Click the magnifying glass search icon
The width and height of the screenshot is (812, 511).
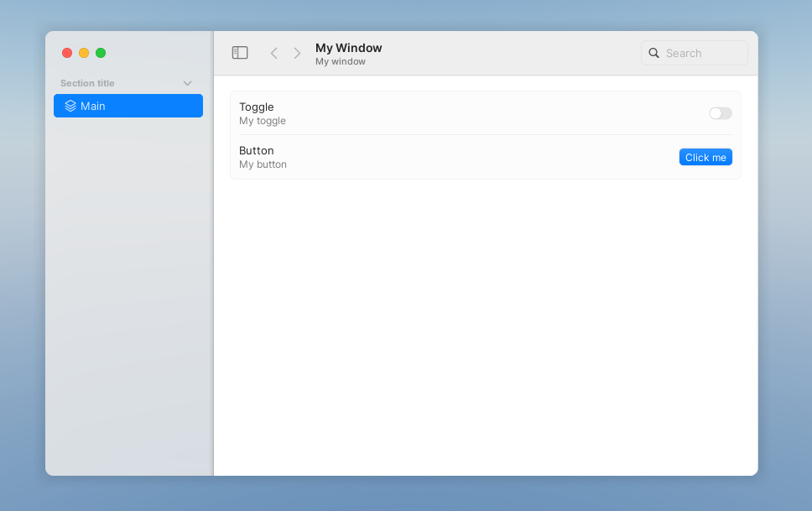[654, 53]
